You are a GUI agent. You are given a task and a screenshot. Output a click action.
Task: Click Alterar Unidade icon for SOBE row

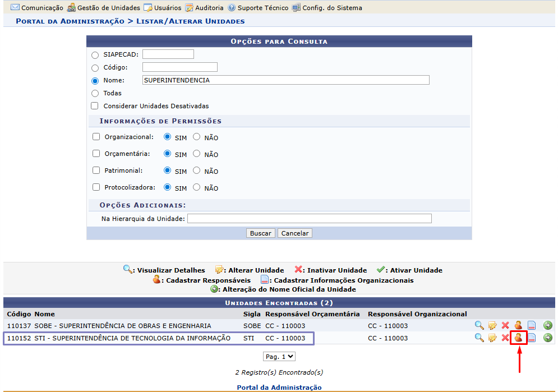tap(492, 325)
